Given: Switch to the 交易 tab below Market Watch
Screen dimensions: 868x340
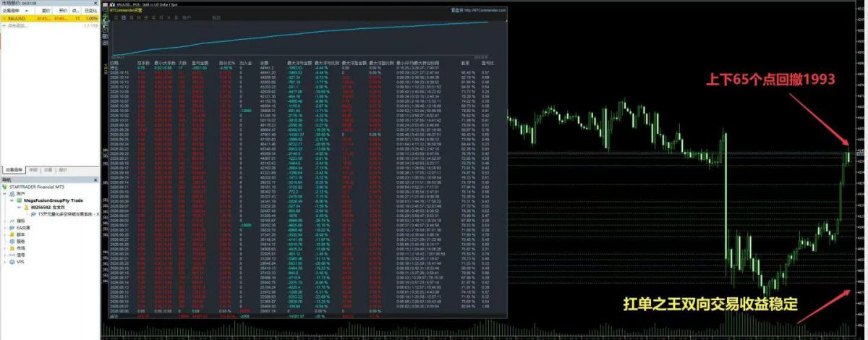Looking at the screenshot, I should click(48, 169).
